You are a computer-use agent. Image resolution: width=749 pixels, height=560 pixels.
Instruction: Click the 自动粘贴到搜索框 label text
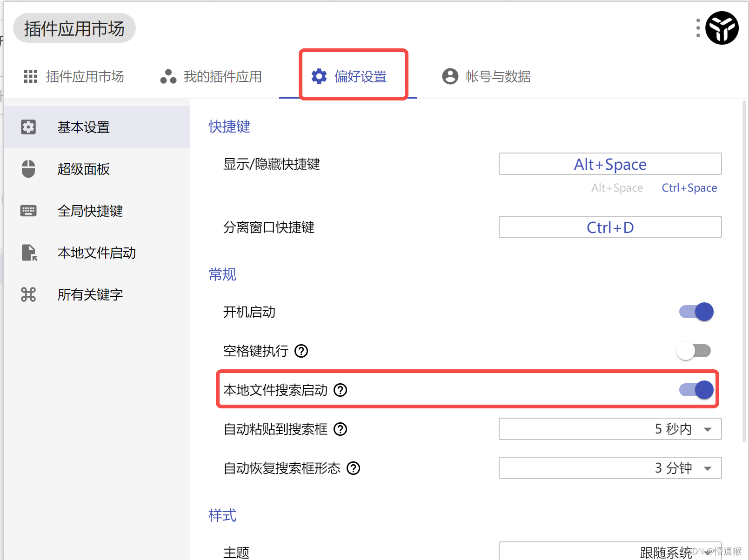275,429
